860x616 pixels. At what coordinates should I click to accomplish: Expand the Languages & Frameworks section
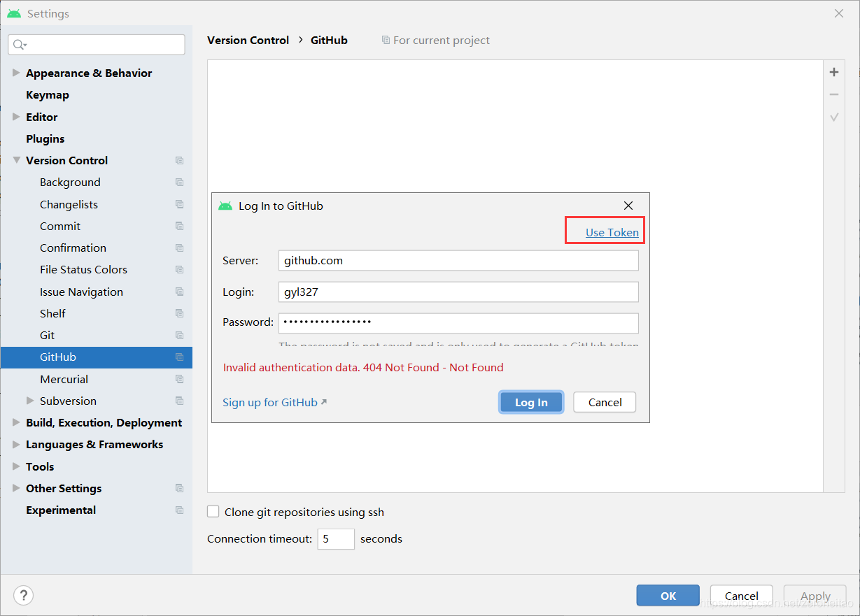coord(16,444)
